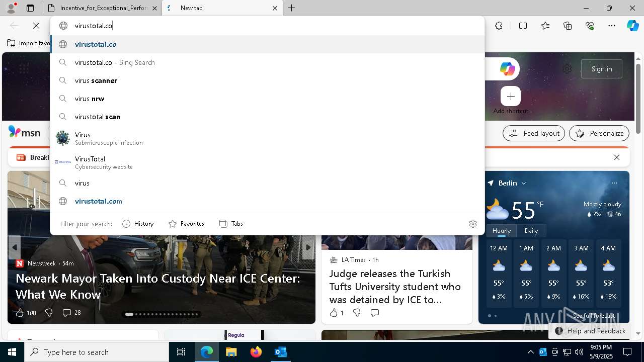Stop page loading with the X button
Image resolution: width=644 pixels, height=362 pixels.
pos(36,26)
